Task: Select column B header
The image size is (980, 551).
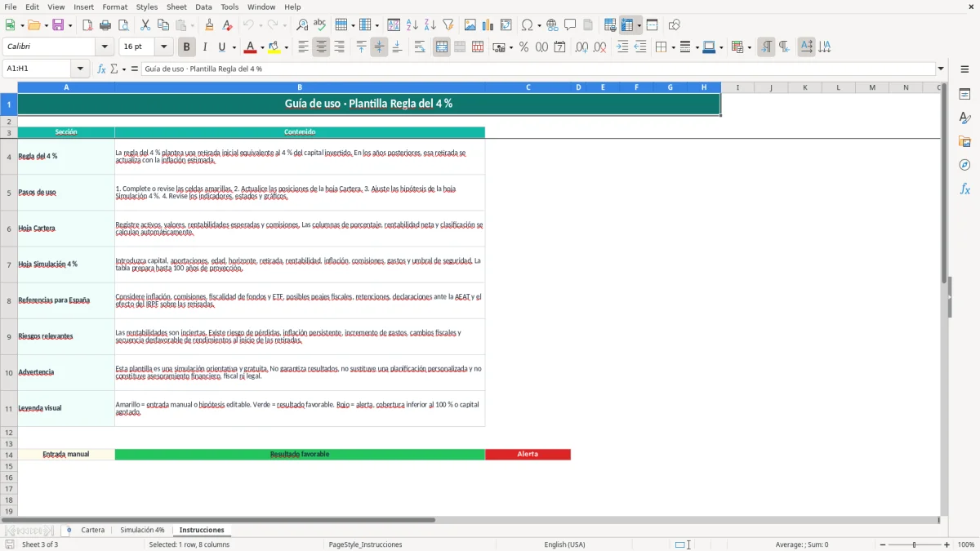Action: 300,87
